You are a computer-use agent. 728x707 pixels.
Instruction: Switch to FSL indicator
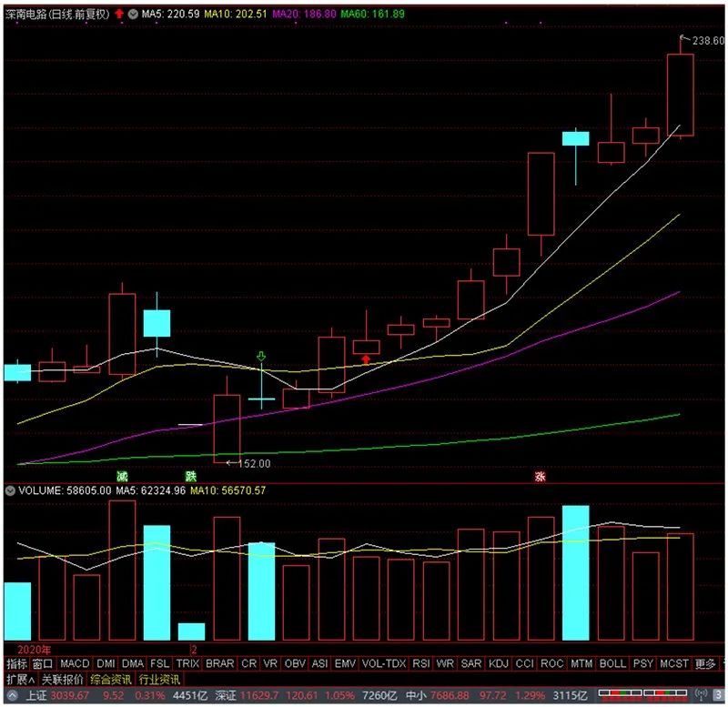[x=160, y=664]
